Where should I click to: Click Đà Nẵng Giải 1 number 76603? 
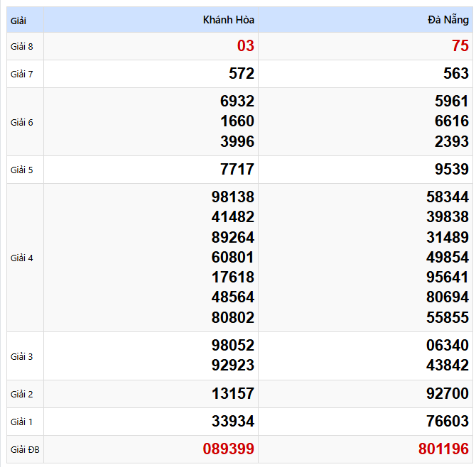coord(448,421)
